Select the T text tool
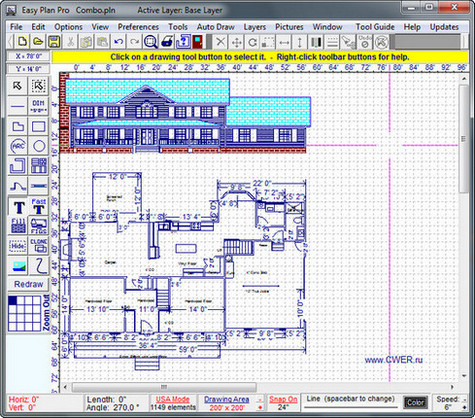 tap(19, 207)
